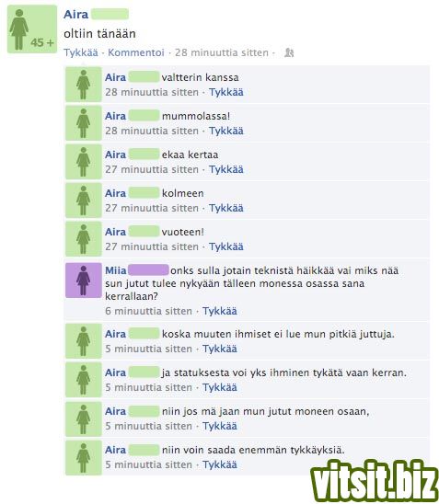The height and width of the screenshot is (504, 439).
Task: Click avatar beside 'niin voin saada enemmän tykkäyksiä' comment
Action: (x=84, y=458)
